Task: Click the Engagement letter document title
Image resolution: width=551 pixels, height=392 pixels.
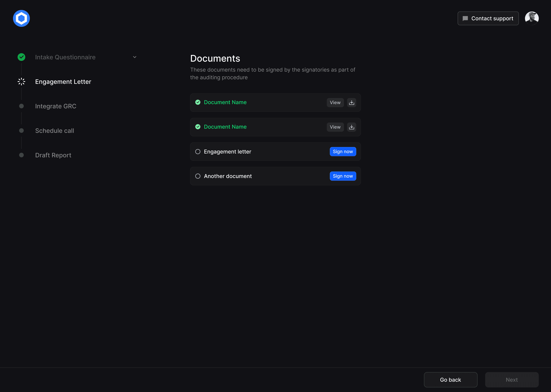Action: point(227,152)
